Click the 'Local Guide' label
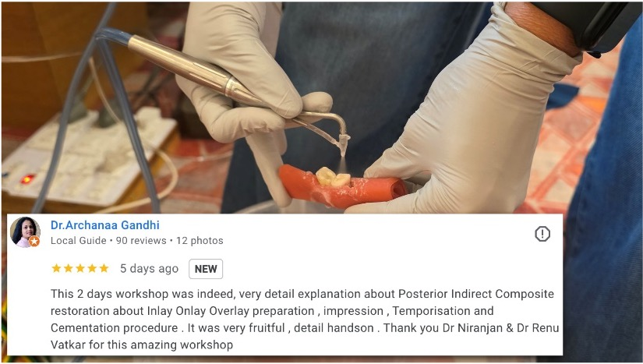This screenshot has height=364, width=643. pos(78,241)
